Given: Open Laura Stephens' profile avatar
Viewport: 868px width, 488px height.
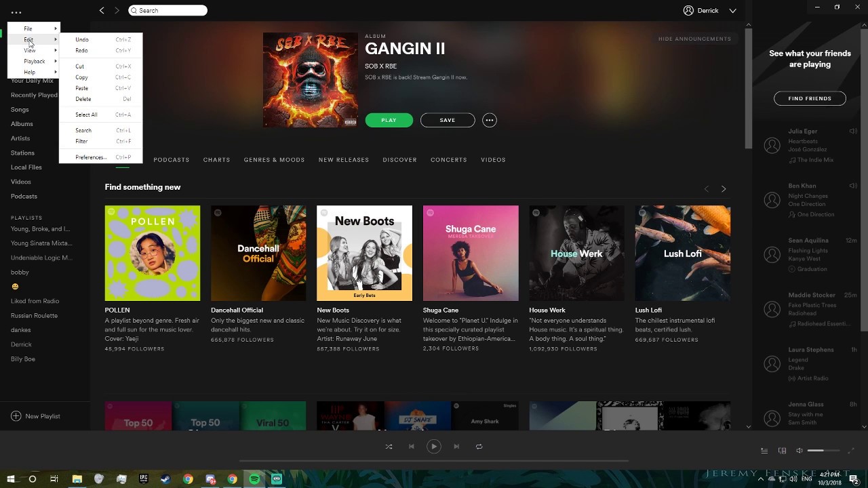Looking at the screenshot, I should 772,364.
